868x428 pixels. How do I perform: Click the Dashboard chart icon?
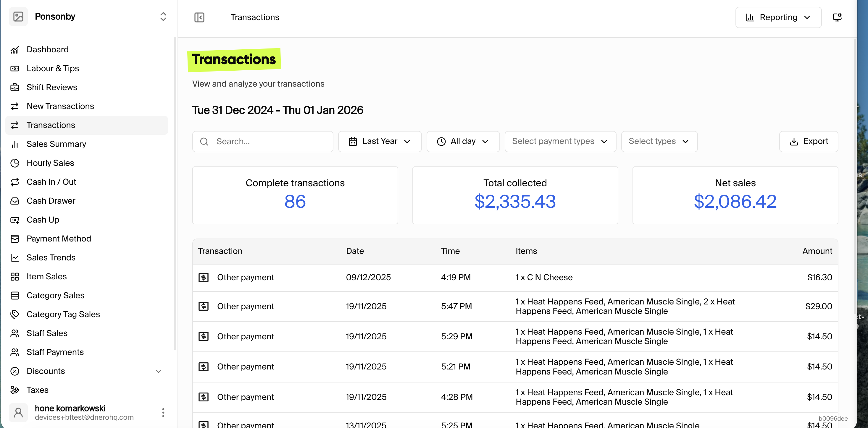(x=15, y=50)
